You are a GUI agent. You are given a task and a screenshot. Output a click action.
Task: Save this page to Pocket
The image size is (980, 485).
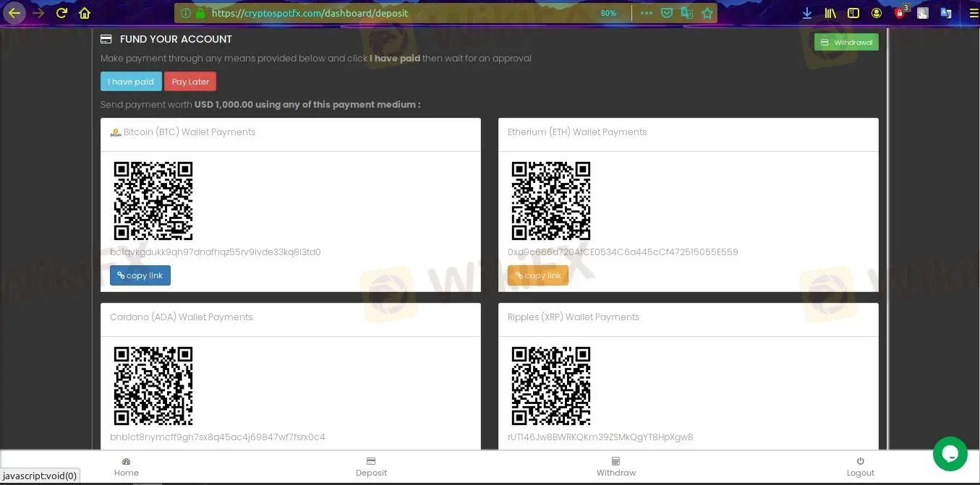tap(666, 13)
